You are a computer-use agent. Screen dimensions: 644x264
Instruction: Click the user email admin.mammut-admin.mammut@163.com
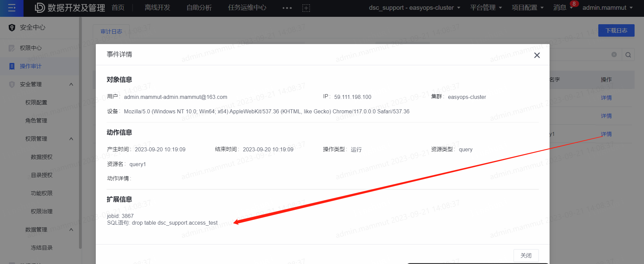point(175,97)
